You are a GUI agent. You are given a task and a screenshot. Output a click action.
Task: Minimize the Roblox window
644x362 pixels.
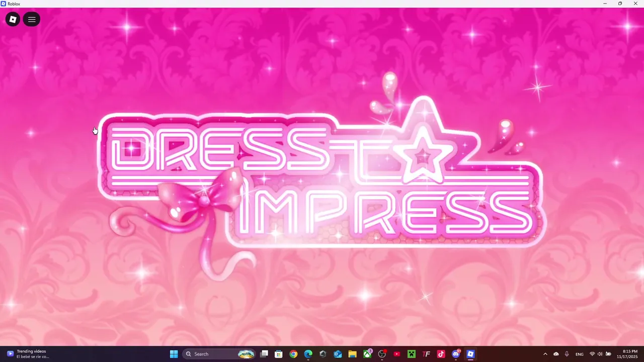pyautogui.click(x=605, y=4)
